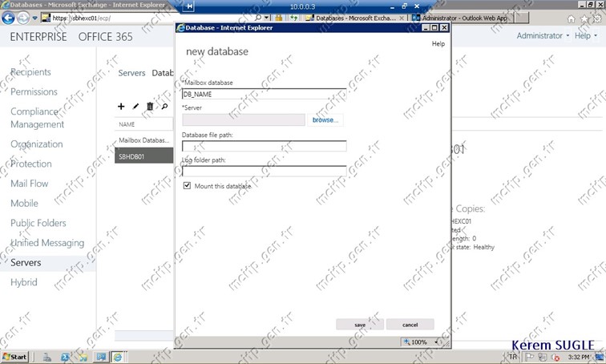606x364 pixels.
Task: Click the Action Center flag tray icon
Action: pyautogui.click(x=529, y=357)
